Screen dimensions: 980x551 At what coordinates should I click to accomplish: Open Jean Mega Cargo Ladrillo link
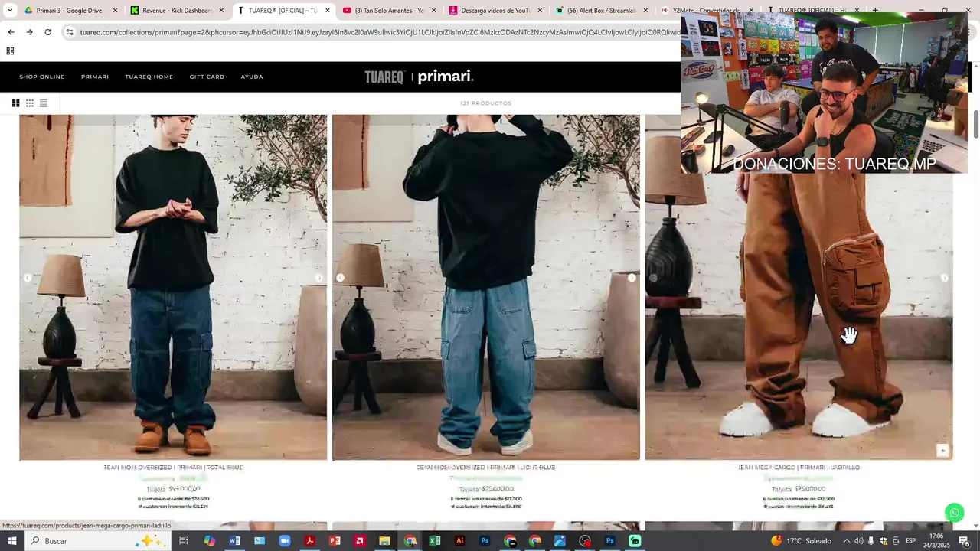(799, 468)
